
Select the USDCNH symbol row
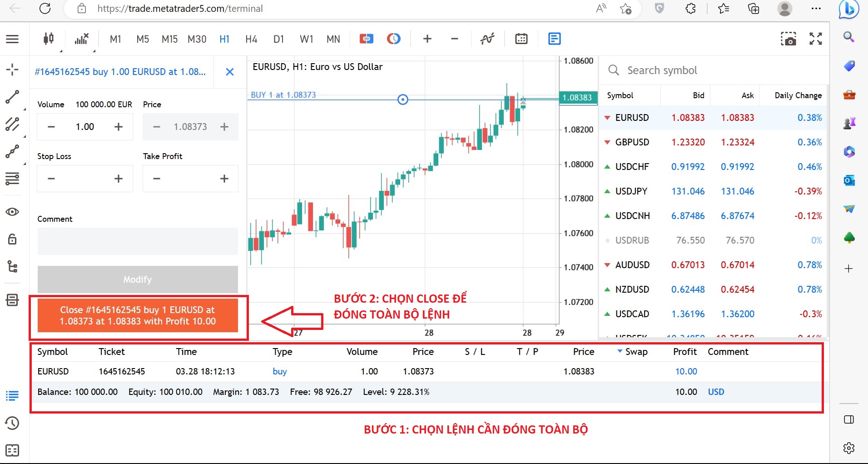714,216
